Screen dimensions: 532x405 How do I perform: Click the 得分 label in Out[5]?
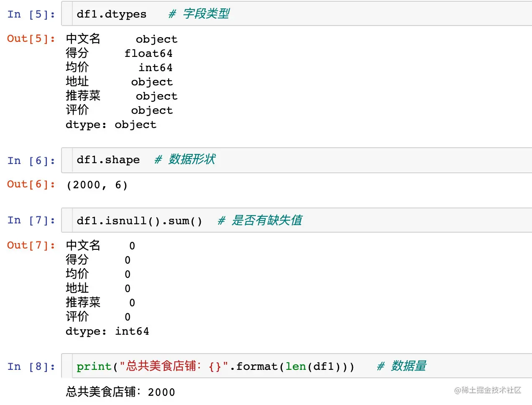pyautogui.click(x=77, y=53)
